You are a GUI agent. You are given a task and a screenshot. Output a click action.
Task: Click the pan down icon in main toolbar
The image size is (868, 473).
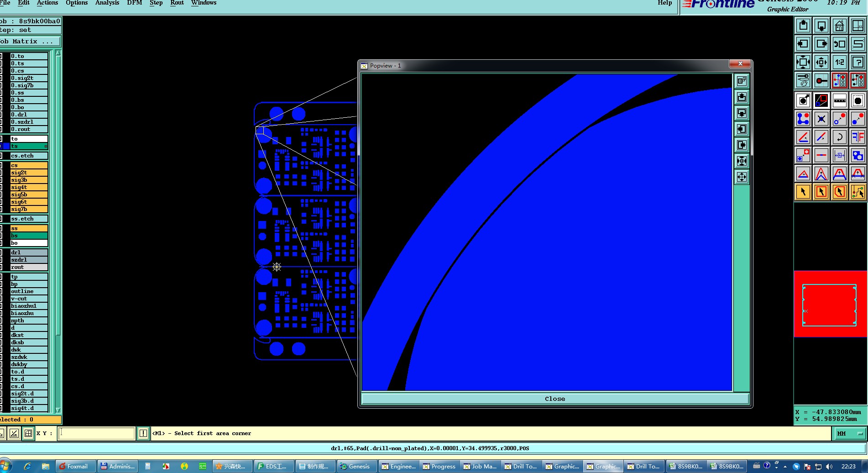pyautogui.click(x=821, y=26)
